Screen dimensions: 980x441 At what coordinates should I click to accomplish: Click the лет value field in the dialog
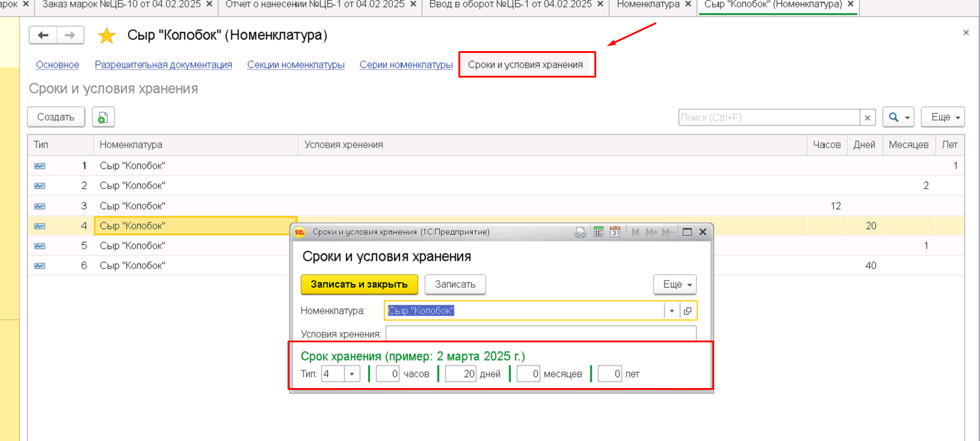610,374
